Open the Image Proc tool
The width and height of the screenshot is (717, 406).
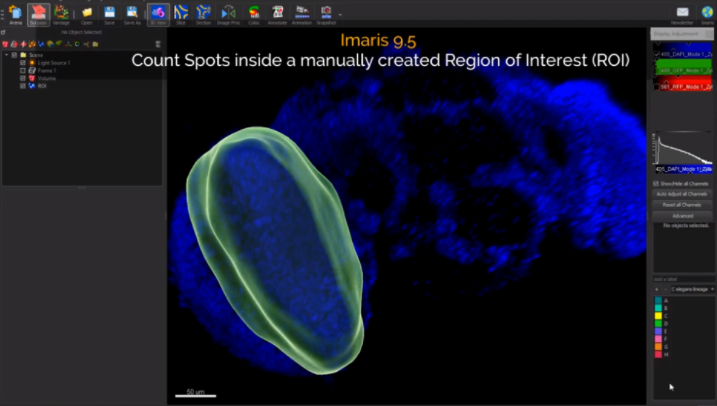pos(229,15)
